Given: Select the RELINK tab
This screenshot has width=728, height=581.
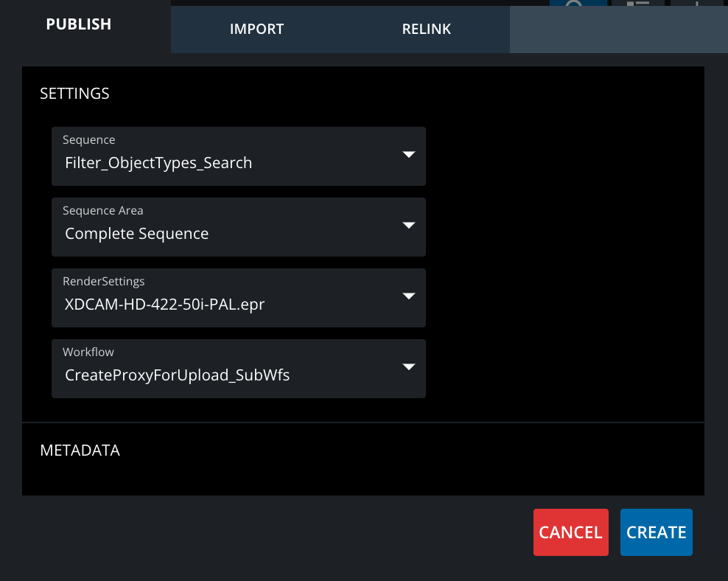Looking at the screenshot, I should click(x=426, y=29).
